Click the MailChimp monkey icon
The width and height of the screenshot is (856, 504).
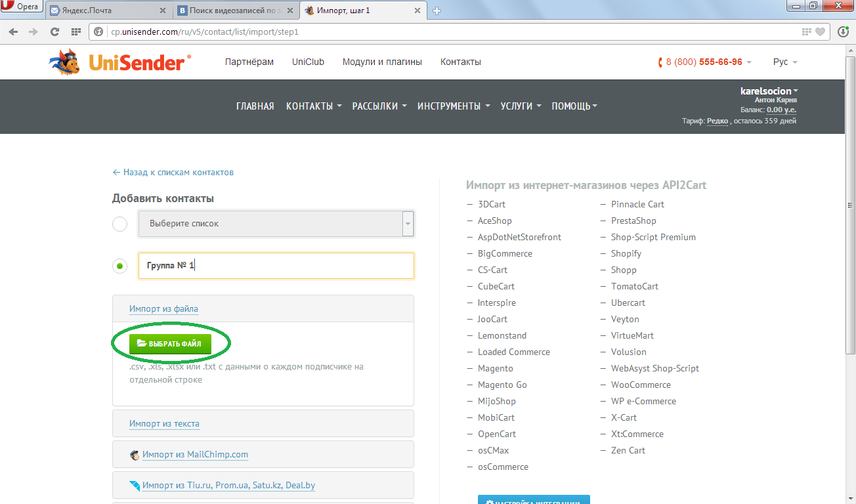[x=135, y=455]
